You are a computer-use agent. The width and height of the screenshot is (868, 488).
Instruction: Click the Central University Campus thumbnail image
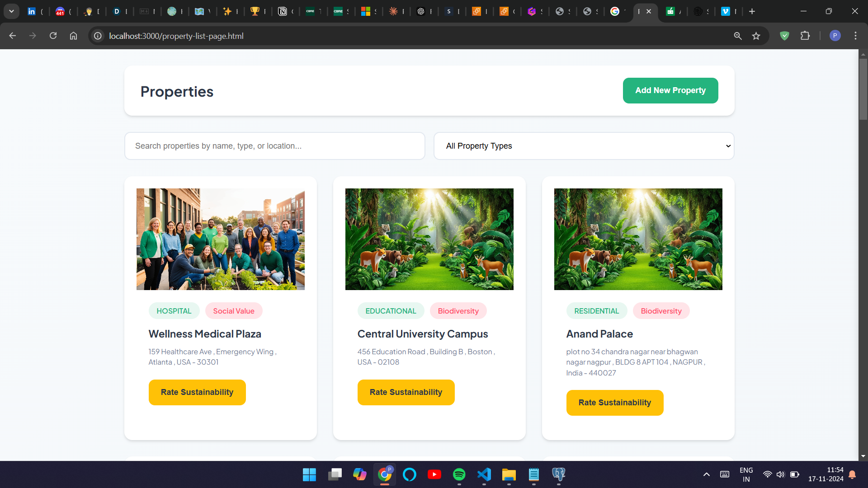tap(429, 239)
